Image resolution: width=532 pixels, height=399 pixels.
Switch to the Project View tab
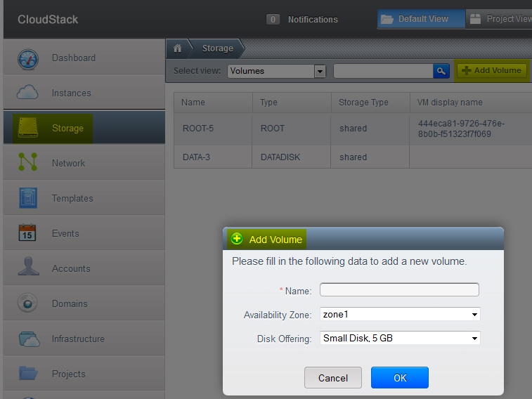point(500,19)
